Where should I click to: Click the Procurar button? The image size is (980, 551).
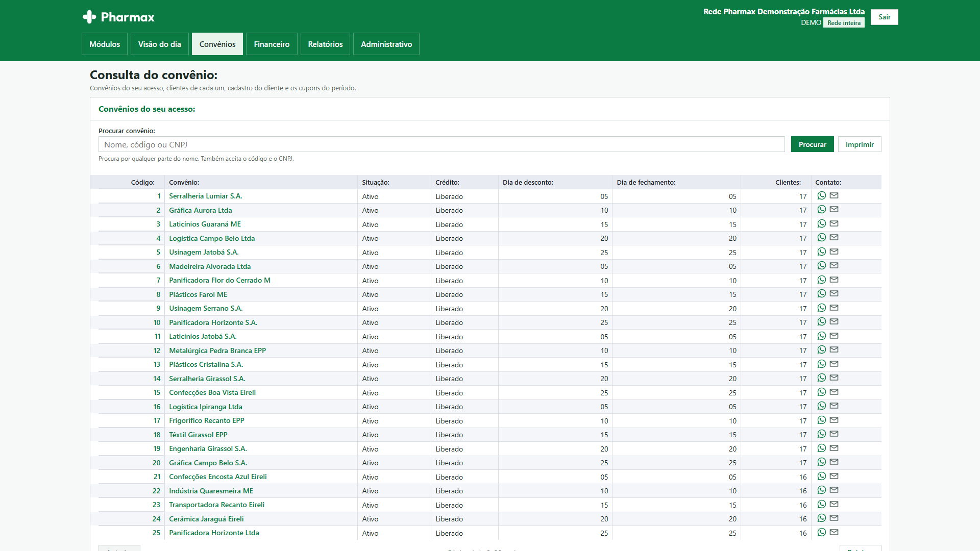coord(812,144)
